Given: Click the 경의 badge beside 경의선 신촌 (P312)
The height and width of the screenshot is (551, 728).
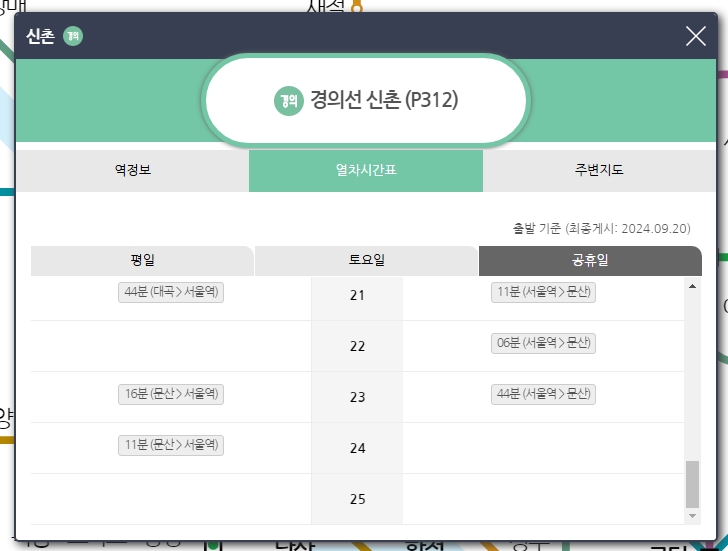Looking at the screenshot, I should (x=288, y=101).
